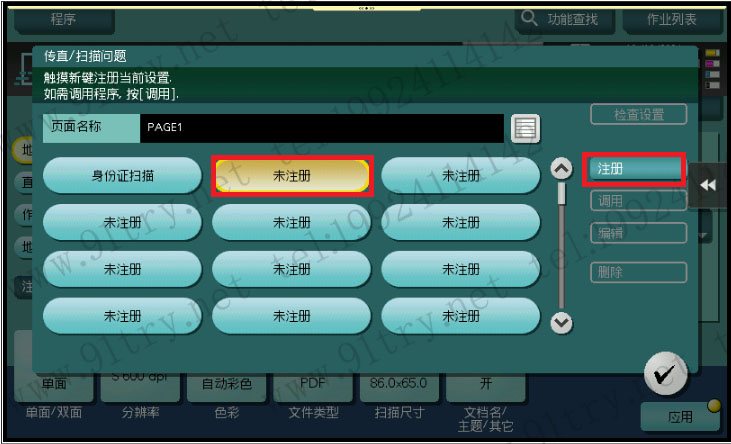The width and height of the screenshot is (731, 444).
Task: Tap the 应用 application button
Action: [x=680, y=416]
